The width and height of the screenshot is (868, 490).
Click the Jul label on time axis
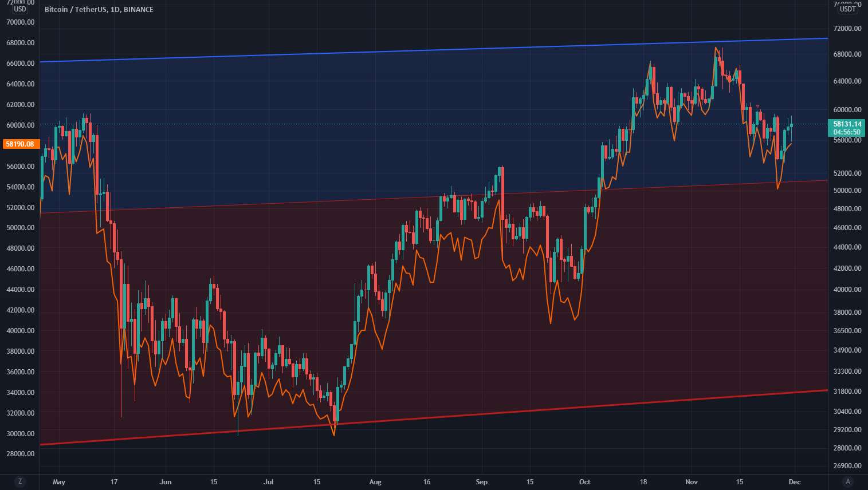point(269,482)
